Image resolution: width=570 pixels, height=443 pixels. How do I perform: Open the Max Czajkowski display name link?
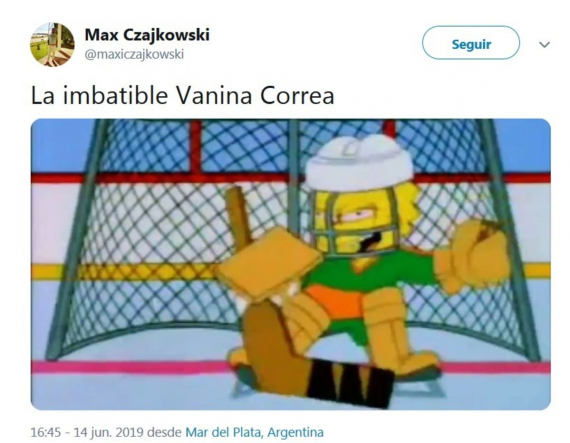pos(147,35)
